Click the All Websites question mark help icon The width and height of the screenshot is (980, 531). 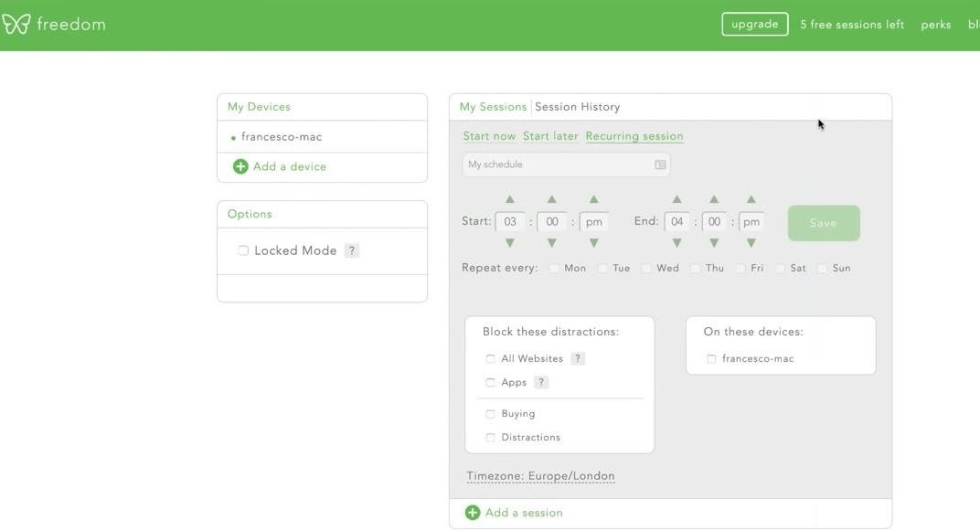(x=578, y=358)
